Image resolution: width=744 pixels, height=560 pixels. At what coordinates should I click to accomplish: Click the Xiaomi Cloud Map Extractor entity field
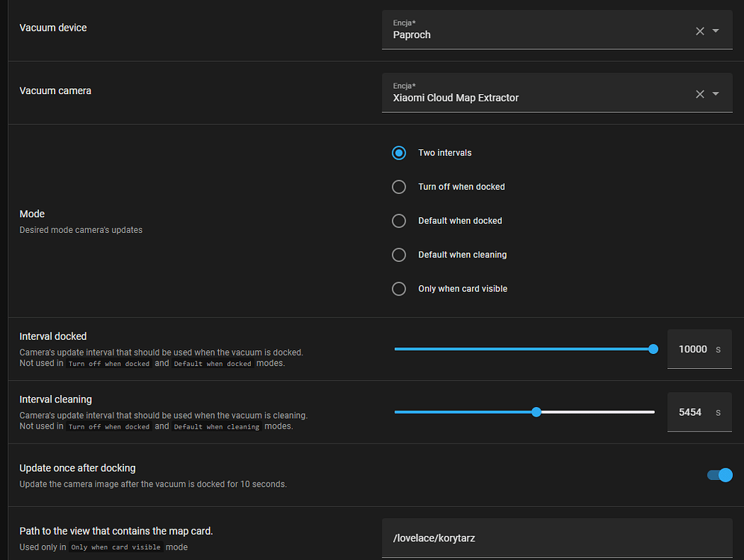pyautogui.click(x=523, y=97)
